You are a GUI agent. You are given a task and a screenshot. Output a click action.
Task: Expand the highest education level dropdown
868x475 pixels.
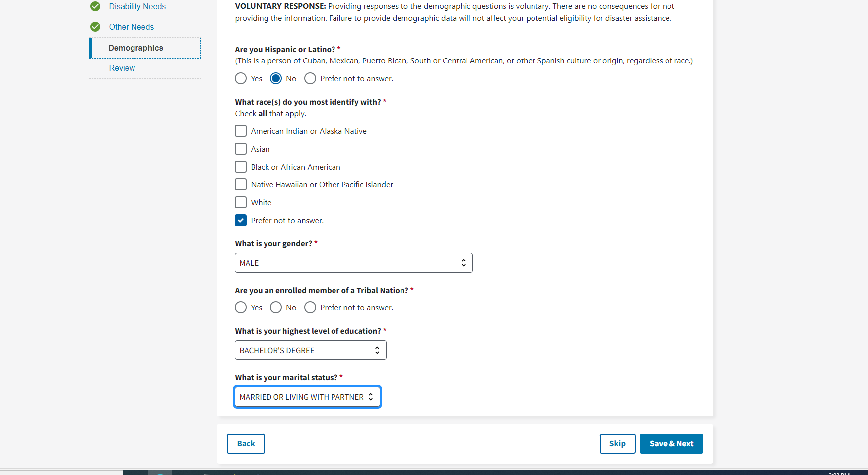(x=310, y=350)
